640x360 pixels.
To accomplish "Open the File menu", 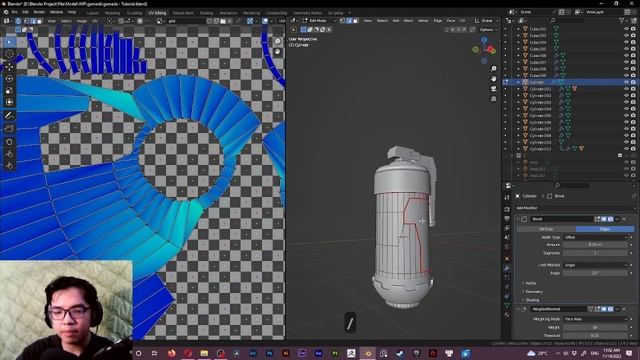I will coord(15,12).
